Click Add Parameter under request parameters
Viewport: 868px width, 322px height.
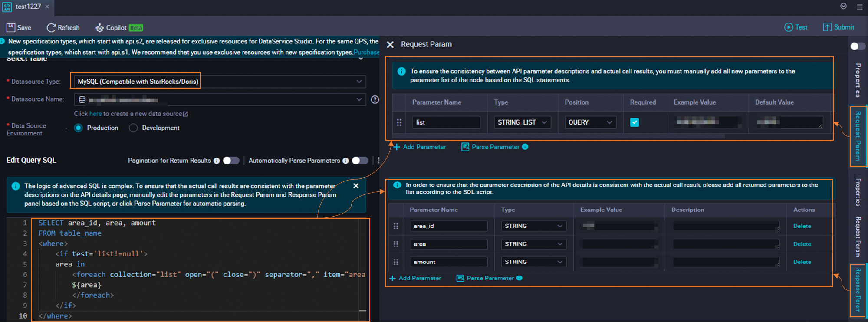click(x=420, y=147)
